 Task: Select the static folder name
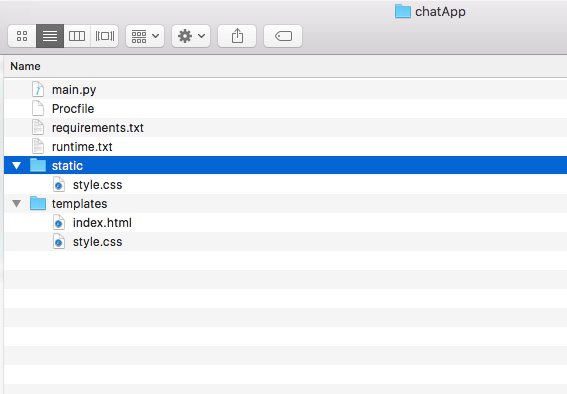coord(67,166)
